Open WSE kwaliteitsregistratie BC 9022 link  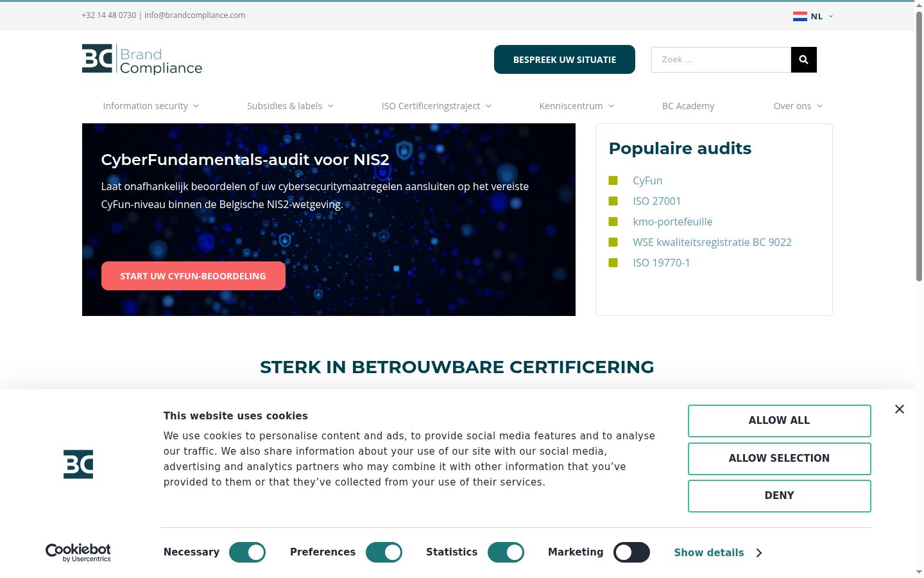(x=712, y=242)
